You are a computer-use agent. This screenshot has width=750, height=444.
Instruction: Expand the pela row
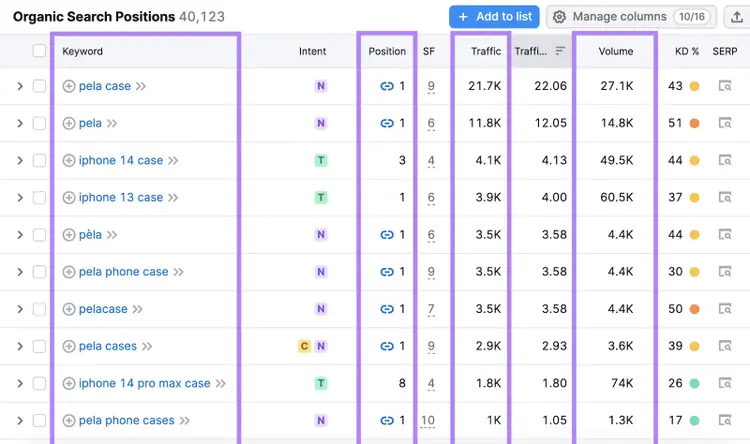pos(20,123)
